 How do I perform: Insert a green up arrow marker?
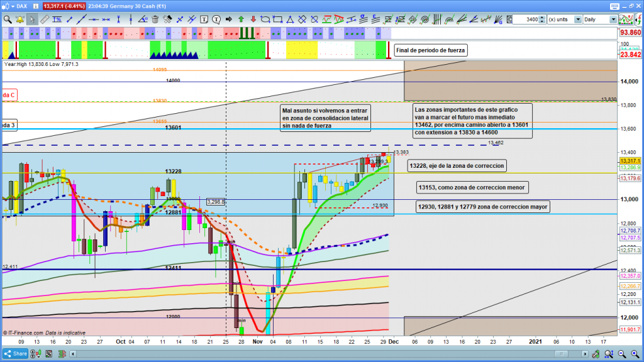click(241, 19)
